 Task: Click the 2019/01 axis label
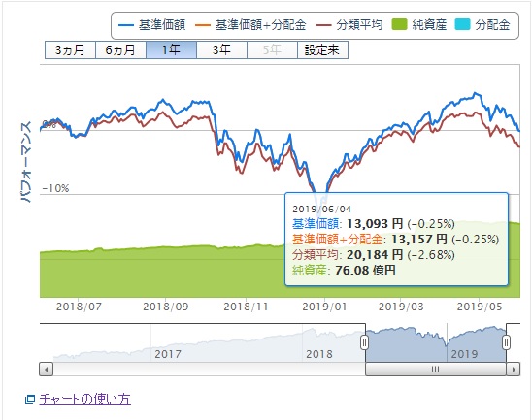pos(324,307)
